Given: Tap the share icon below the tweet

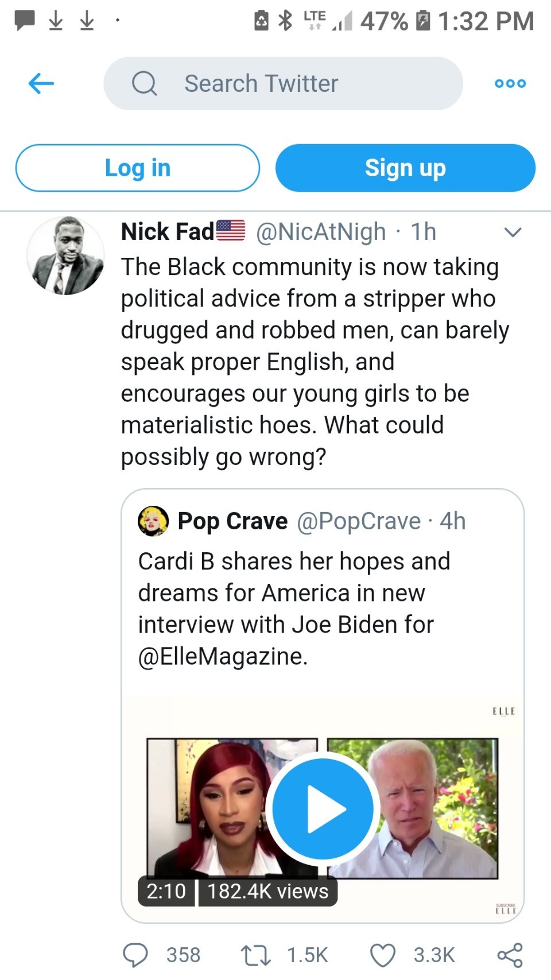Looking at the screenshot, I should pyautogui.click(x=510, y=955).
